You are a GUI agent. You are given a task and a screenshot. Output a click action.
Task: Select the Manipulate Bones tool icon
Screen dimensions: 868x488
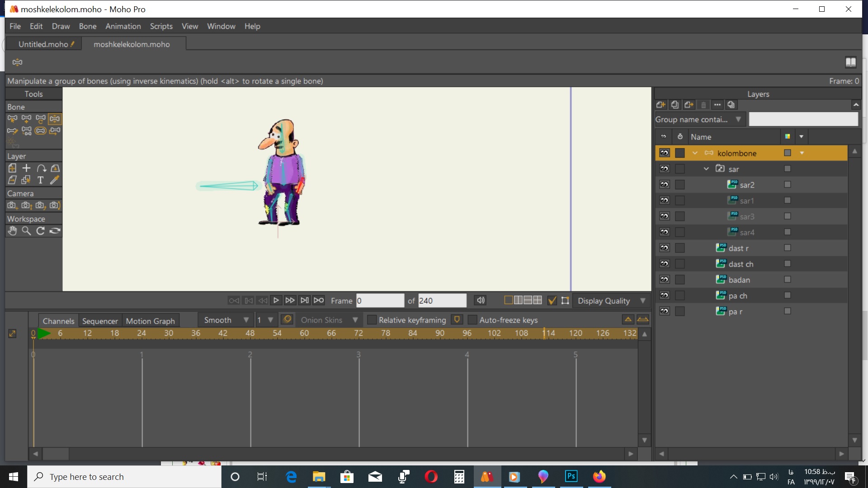click(56, 118)
